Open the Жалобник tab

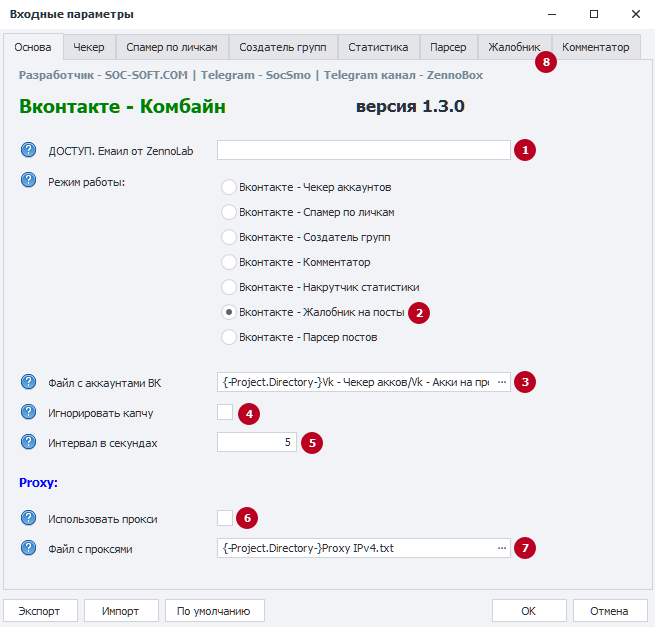(x=514, y=47)
